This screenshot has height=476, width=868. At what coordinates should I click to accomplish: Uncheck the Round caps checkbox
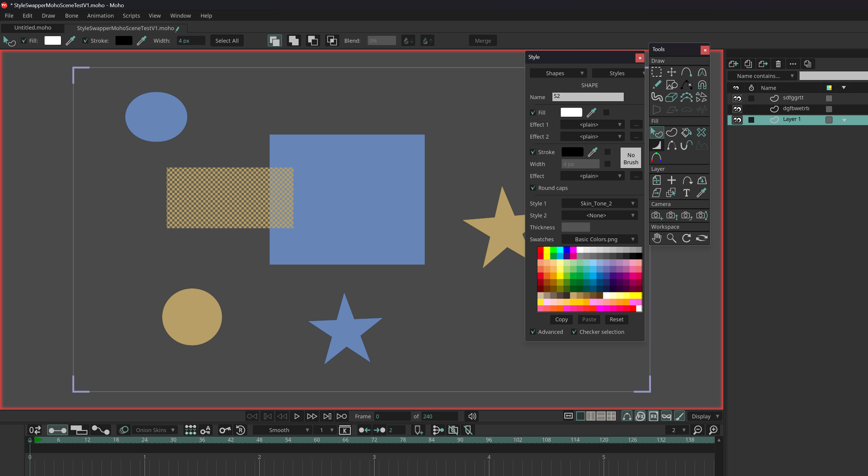point(533,188)
